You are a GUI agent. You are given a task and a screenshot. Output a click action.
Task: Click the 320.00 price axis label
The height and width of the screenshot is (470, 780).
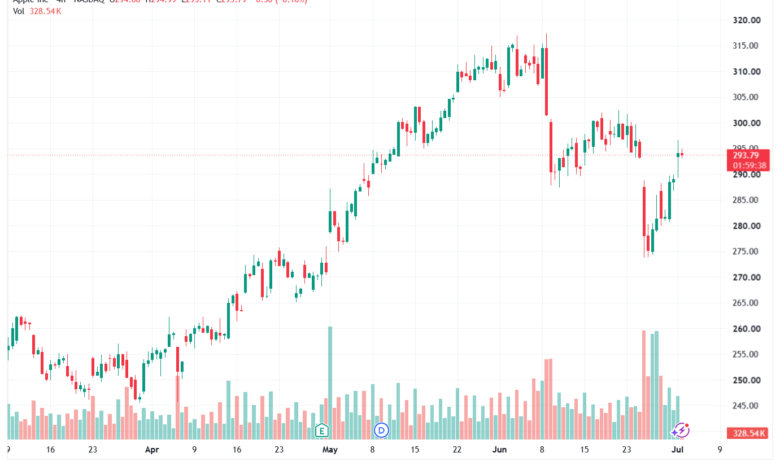(x=747, y=20)
